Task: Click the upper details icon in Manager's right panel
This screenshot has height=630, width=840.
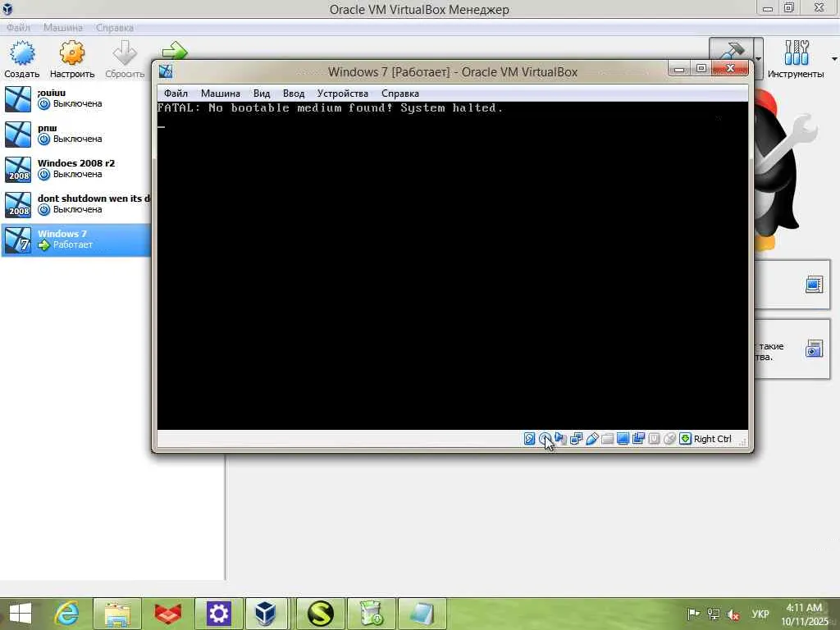Action: 814,285
